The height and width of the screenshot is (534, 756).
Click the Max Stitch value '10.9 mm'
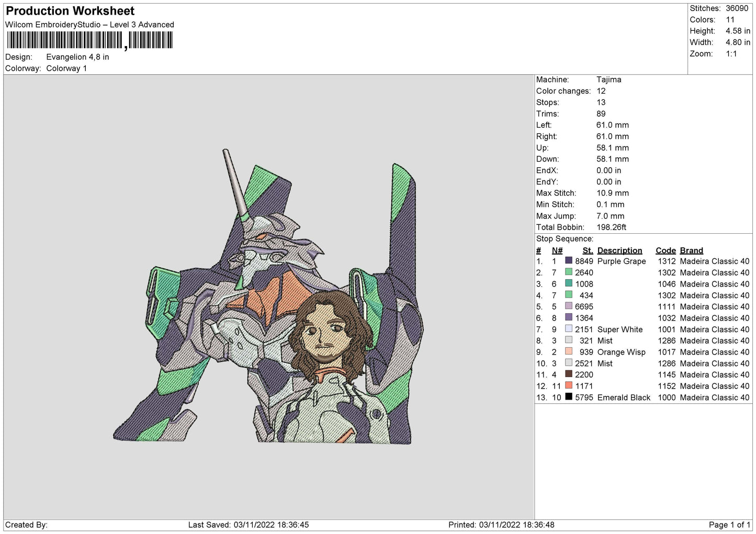613,193
